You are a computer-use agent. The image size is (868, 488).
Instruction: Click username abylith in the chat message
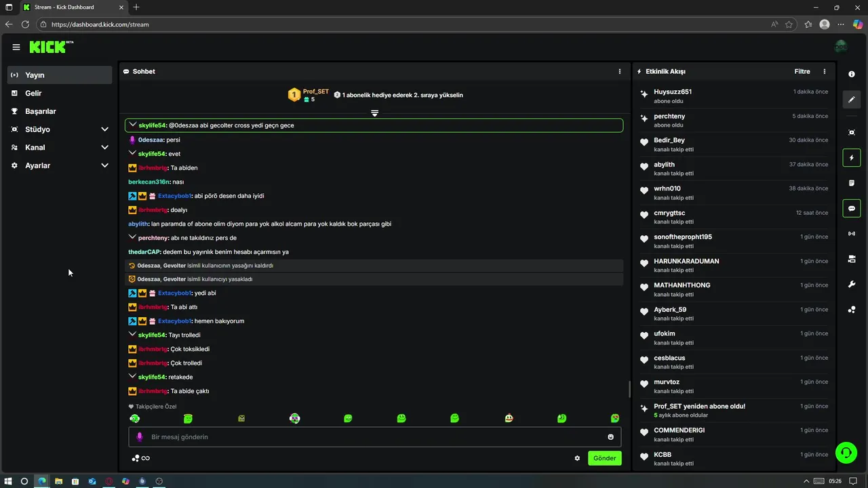[138, 224]
